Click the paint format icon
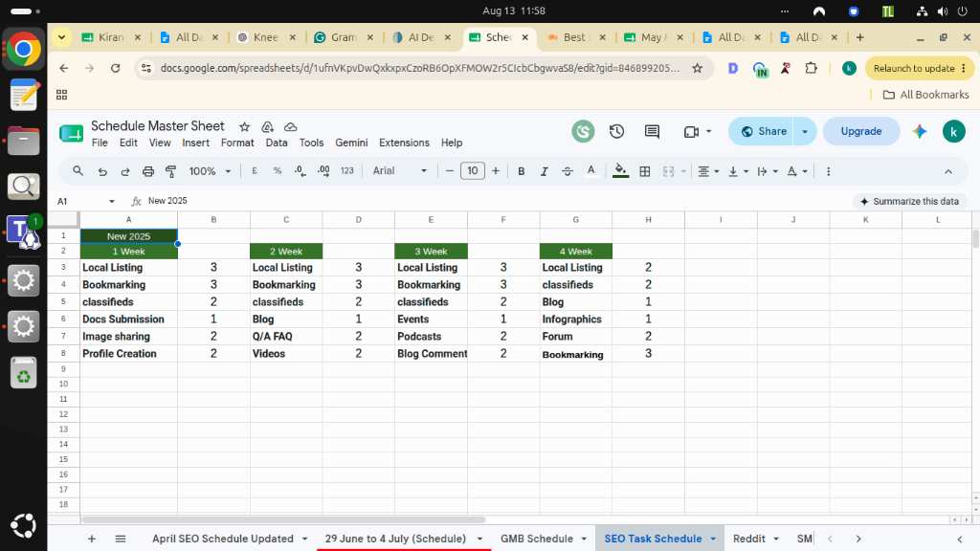This screenshot has height=551, width=980. coord(170,171)
